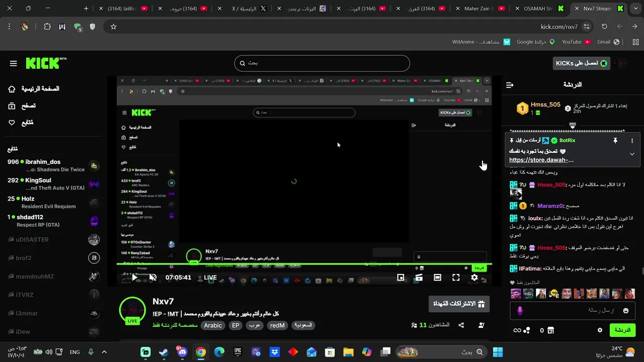644x362 pixels.
Task: Bookmark this page with the star
Action: coord(114,27)
